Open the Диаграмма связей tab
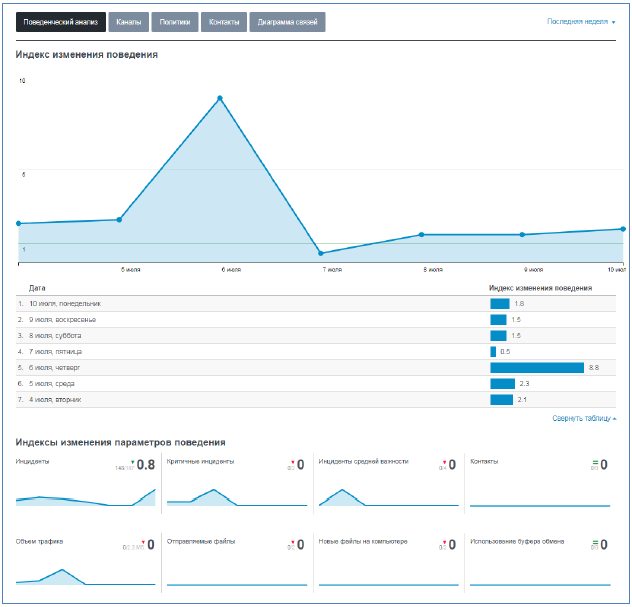The height and width of the screenshot is (607, 632). pos(287,22)
